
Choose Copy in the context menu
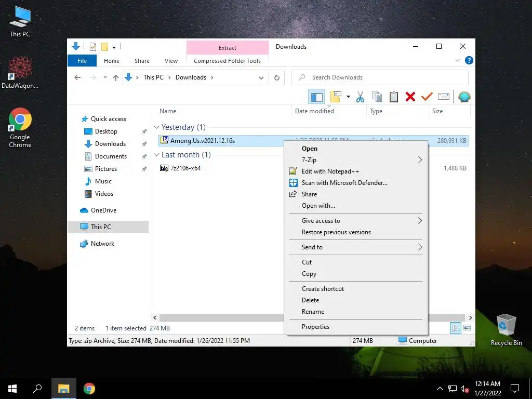coord(355,273)
